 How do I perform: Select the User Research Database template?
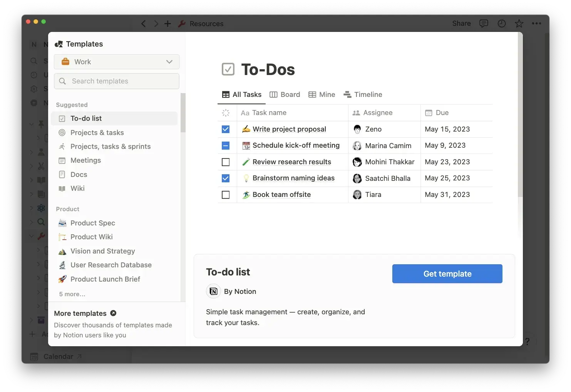(x=111, y=265)
